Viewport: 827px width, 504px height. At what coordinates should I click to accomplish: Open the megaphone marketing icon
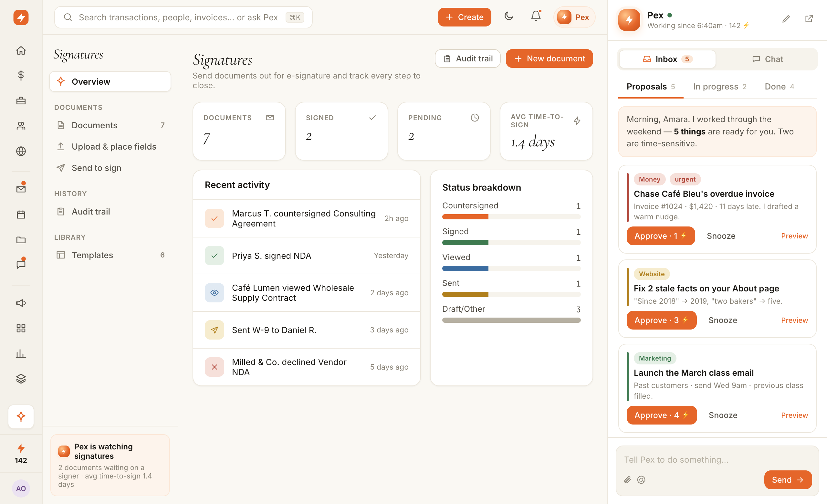[21, 303]
